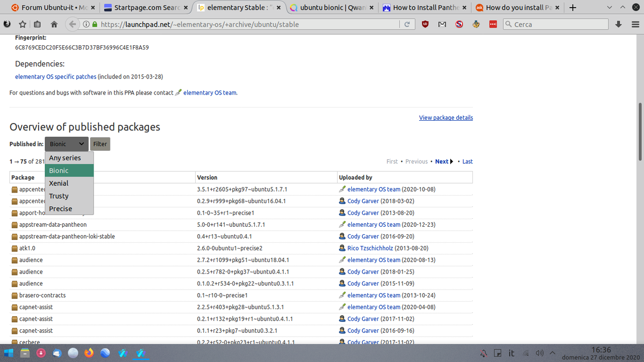Click the Filter button
Viewport: 644px width, 362px height.
(x=100, y=144)
